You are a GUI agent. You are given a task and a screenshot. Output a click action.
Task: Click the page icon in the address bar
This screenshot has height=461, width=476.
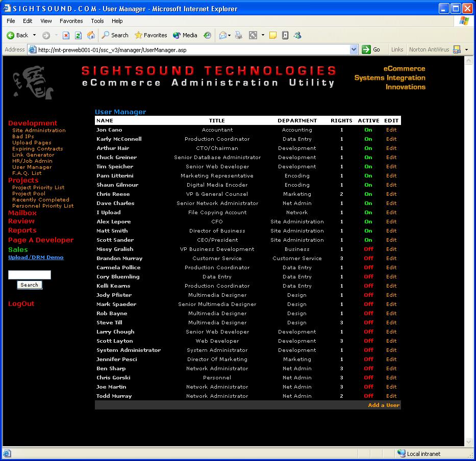coord(33,50)
